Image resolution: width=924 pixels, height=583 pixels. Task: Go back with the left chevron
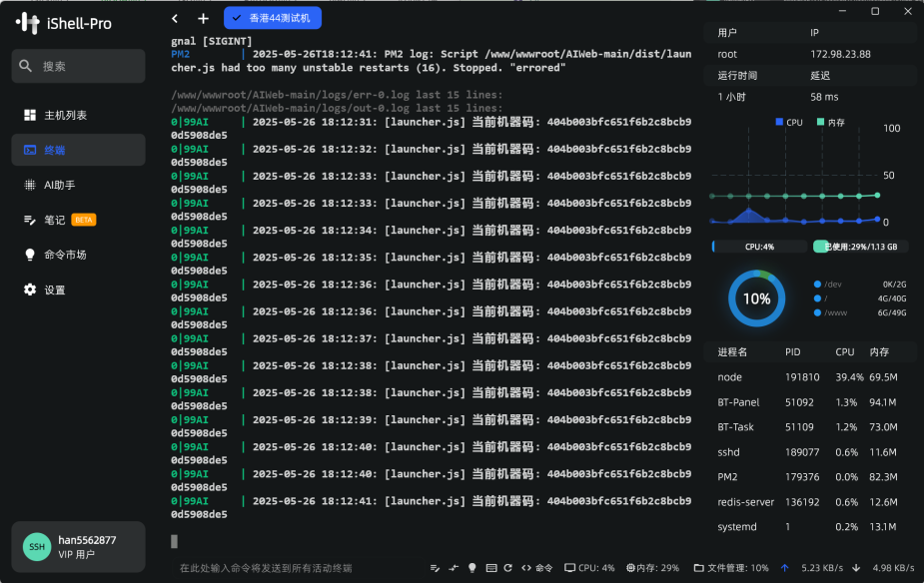175,18
